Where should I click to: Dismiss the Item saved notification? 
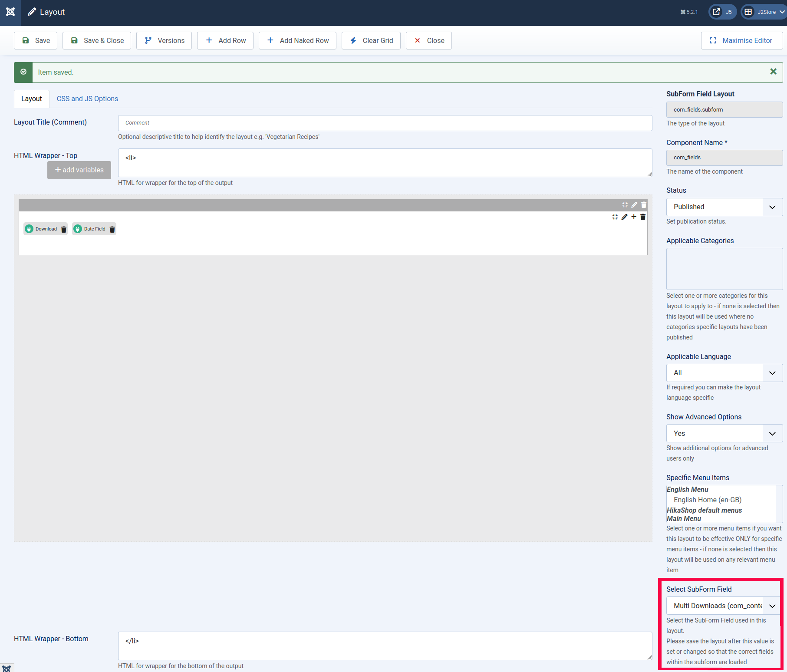[x=773, y=72]
